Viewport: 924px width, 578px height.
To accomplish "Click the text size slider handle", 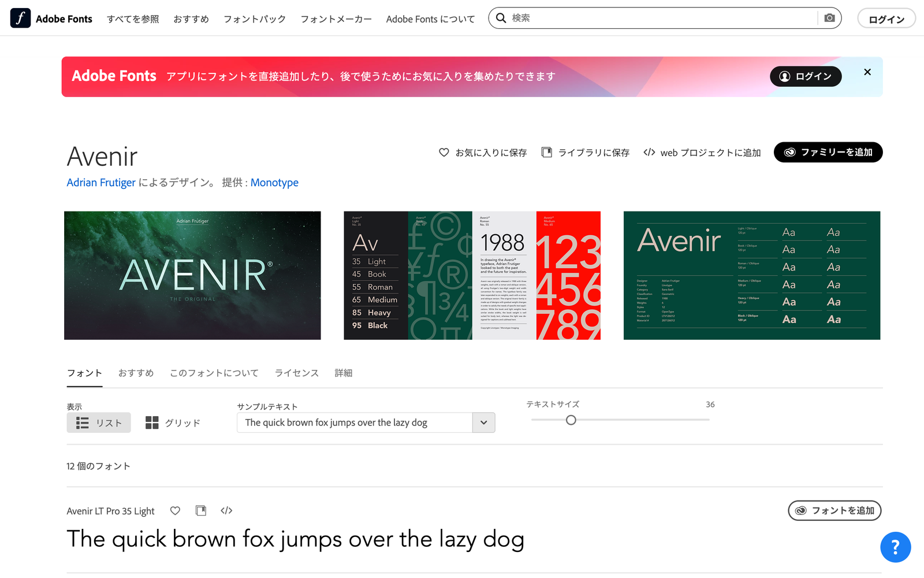I will point(571,420).
